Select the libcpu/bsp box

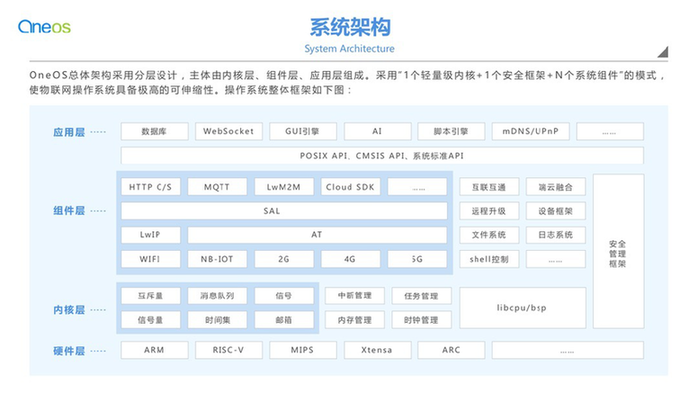523,308
